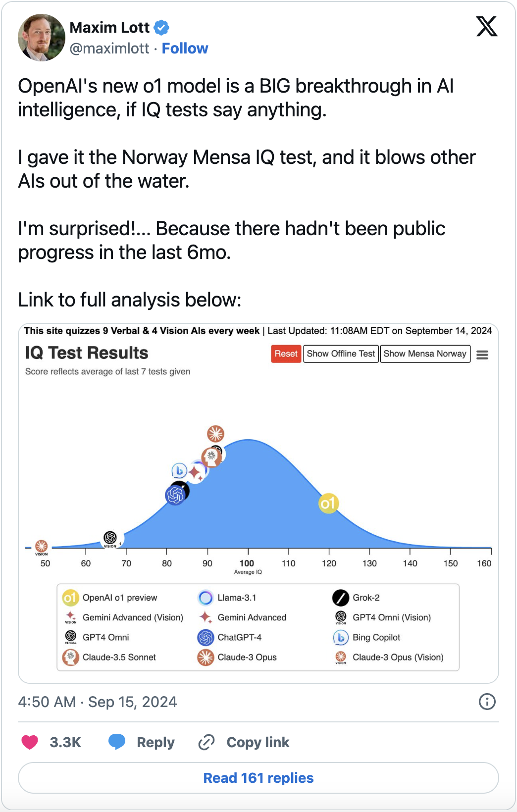Click the reply speech bubble icon
This screenshot has height=812, width=517.
(117, 742)
